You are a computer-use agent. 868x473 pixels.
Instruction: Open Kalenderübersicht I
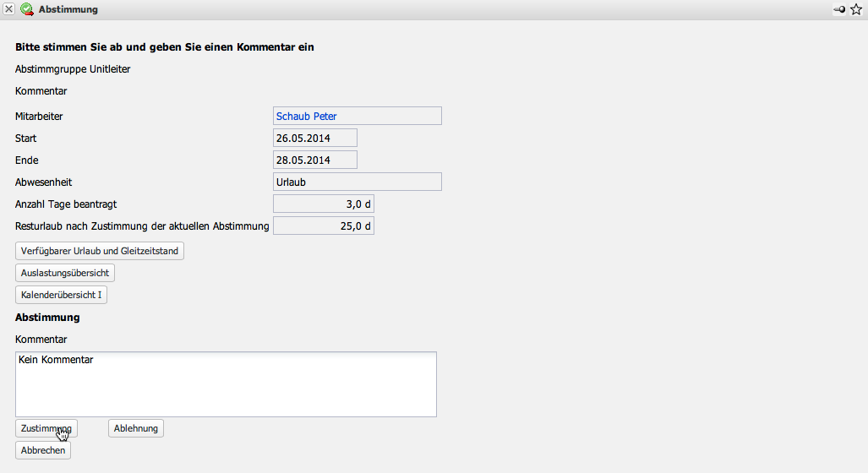(x=61, y=295)
